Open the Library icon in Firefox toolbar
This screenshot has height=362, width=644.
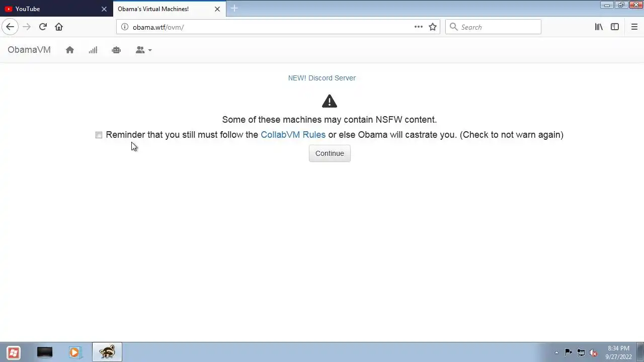599,27
